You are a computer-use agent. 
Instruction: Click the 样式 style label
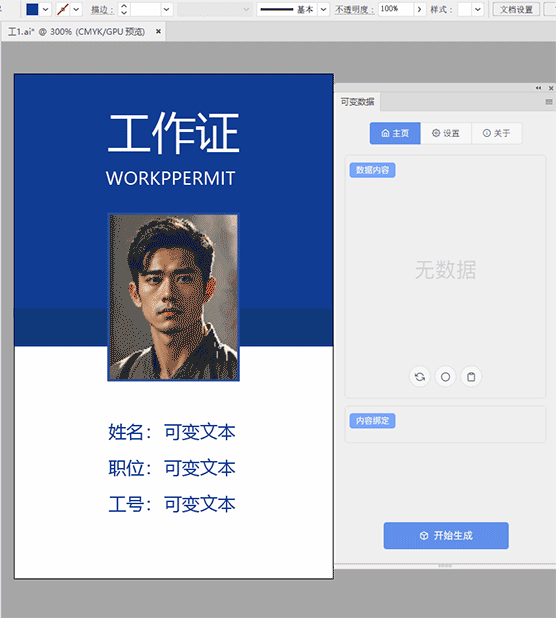click(x=441, y=10)
